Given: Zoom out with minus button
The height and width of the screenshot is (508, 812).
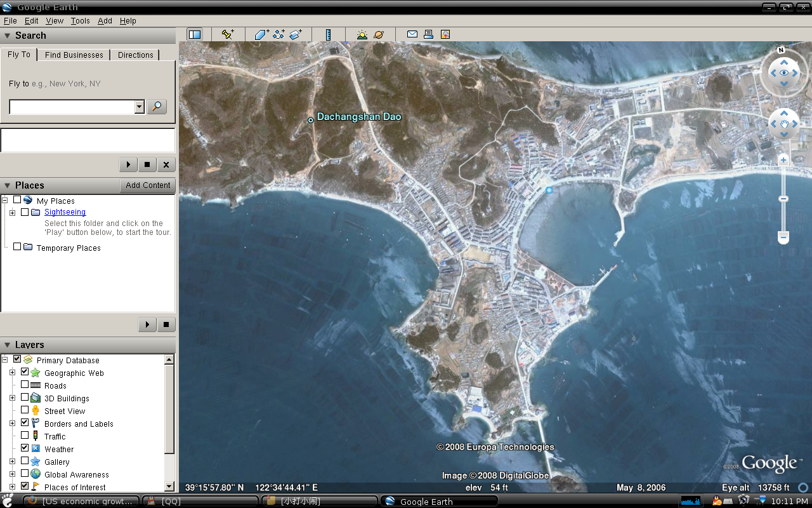Looking at the screenshot, I should 783,237.
